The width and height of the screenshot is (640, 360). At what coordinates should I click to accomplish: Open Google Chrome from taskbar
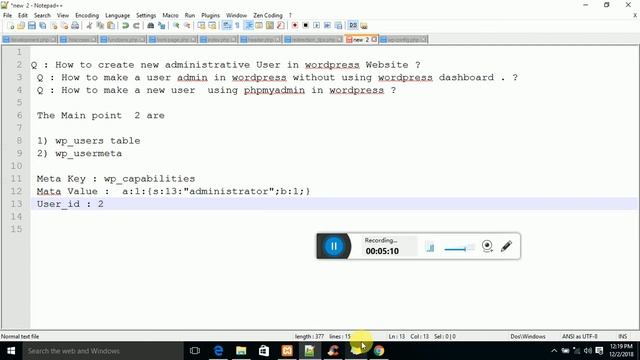coord(379,351)
